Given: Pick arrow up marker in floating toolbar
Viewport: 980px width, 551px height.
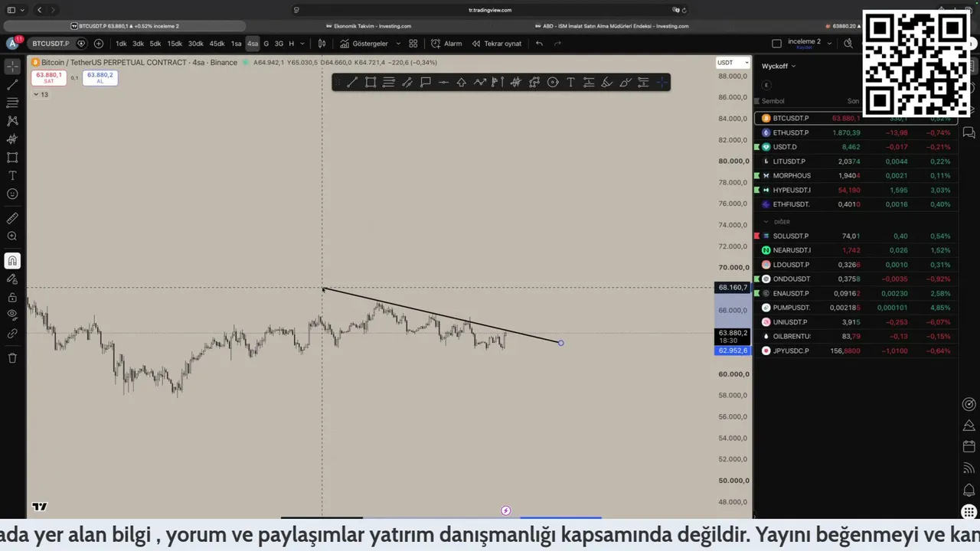Looking at the screenshot, I should (462, 83).
